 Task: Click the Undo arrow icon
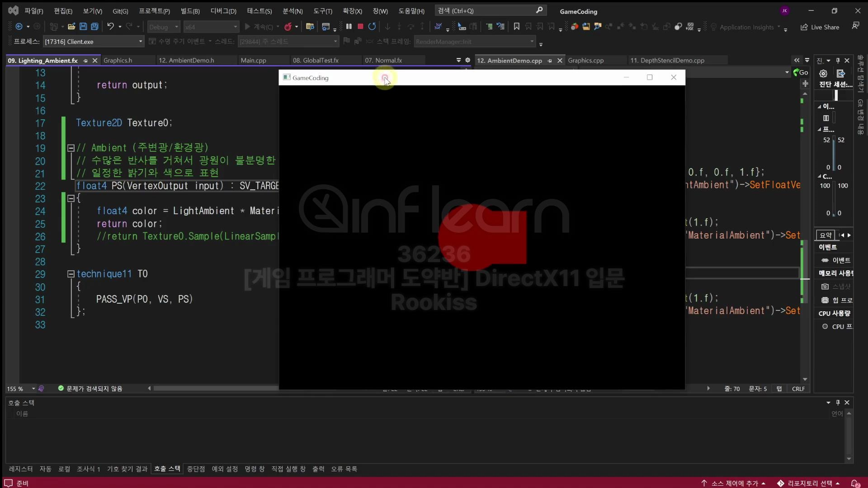pyautogui.click(x=110, y=27)
